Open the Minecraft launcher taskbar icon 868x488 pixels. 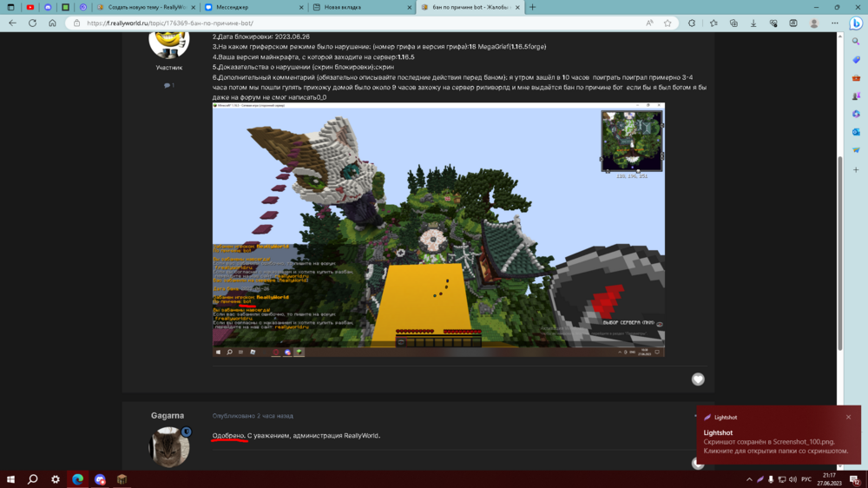[122, 479]
